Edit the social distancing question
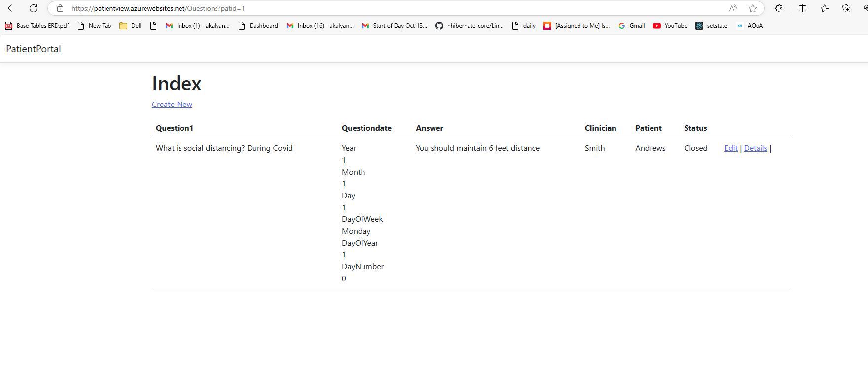 pos(731,148)
